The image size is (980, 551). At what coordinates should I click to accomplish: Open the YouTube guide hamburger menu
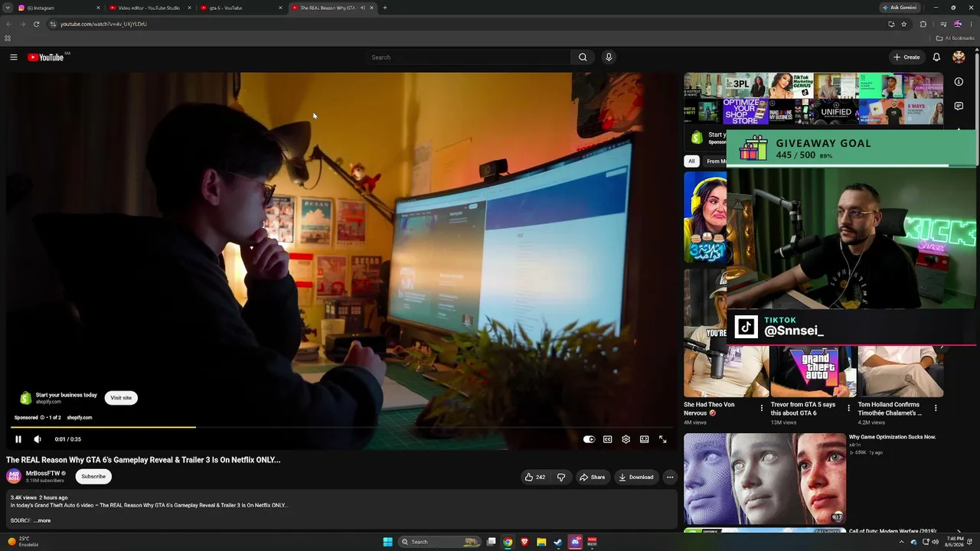14,57
